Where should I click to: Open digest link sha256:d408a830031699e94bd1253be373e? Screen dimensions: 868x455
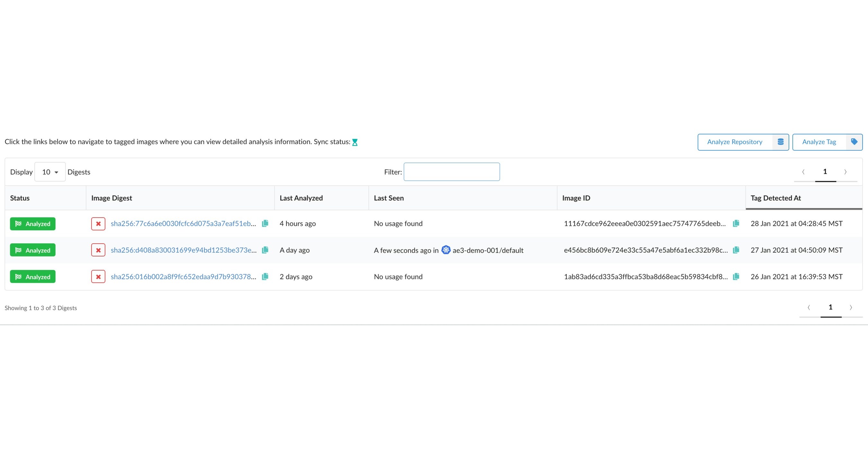[x=184, y=250]
